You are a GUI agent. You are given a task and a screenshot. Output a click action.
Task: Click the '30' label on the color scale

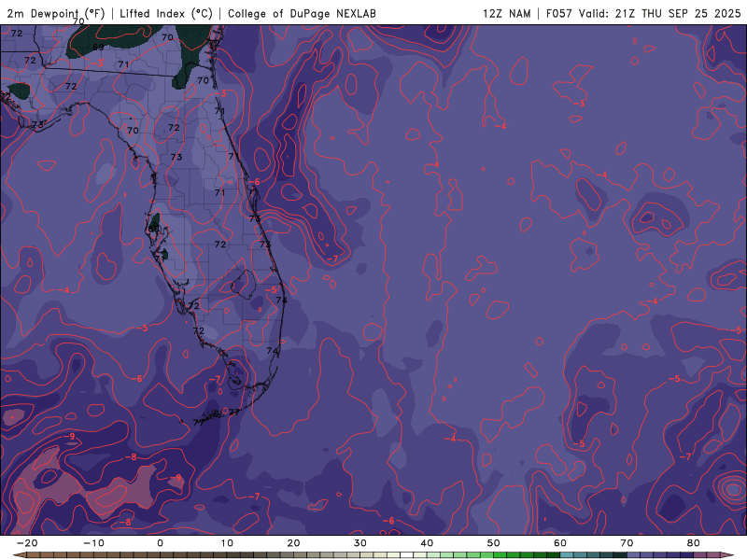pyautogui.click(x=360, y=543)
